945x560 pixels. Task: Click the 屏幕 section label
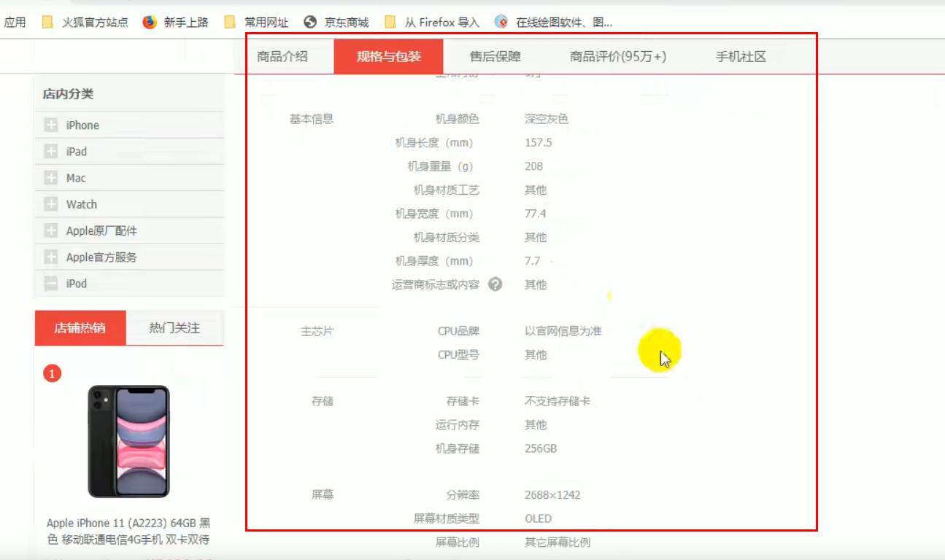[323, 495]
